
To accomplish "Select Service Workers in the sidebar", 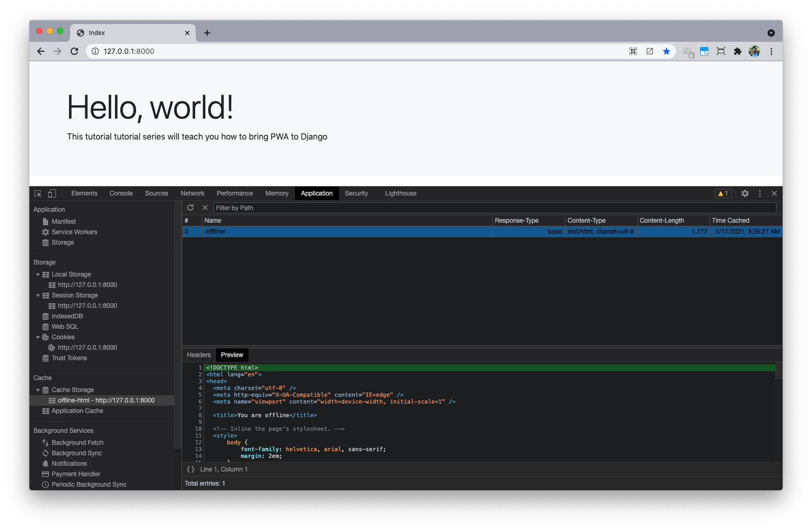I will click(x=74, y=232).
